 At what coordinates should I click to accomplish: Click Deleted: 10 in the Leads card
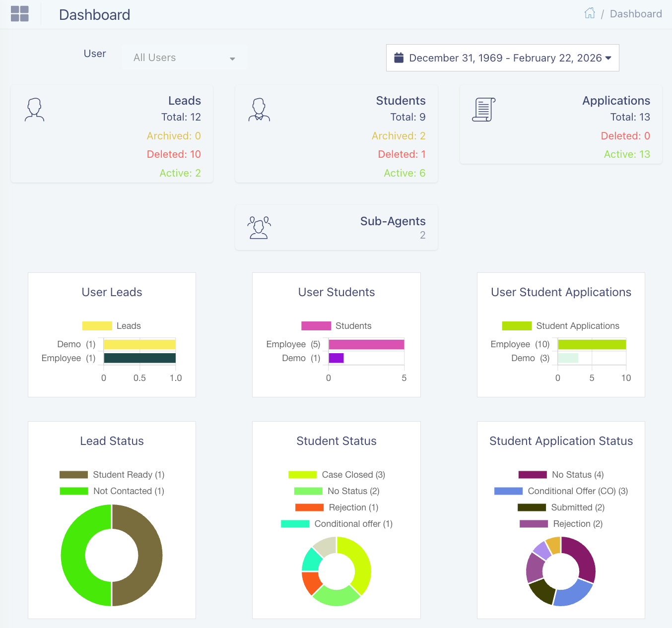tap(174, 154)
